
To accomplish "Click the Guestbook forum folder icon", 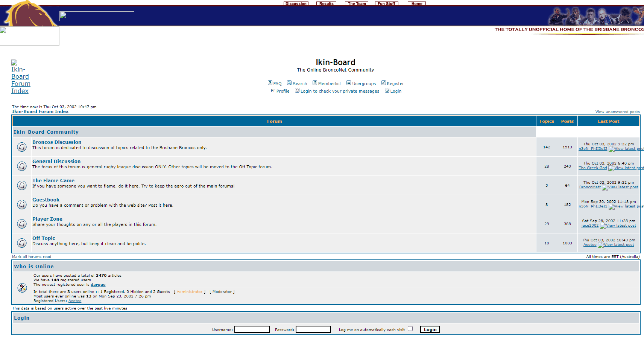I will tap(22, 204).
